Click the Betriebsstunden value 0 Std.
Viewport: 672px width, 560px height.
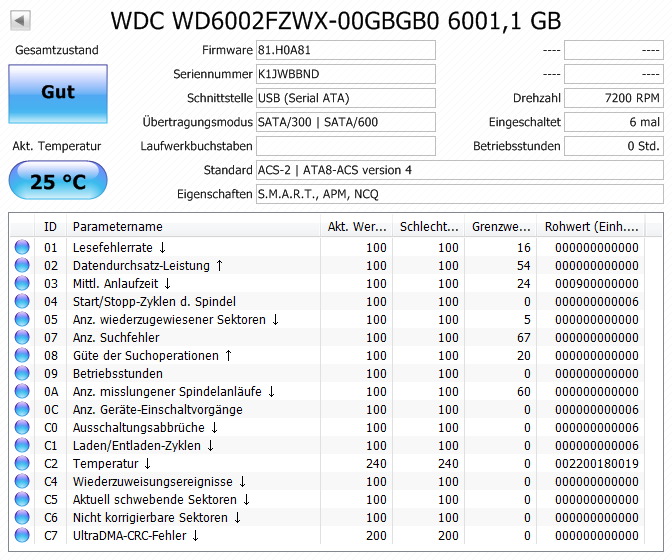[x=614, y=146]
